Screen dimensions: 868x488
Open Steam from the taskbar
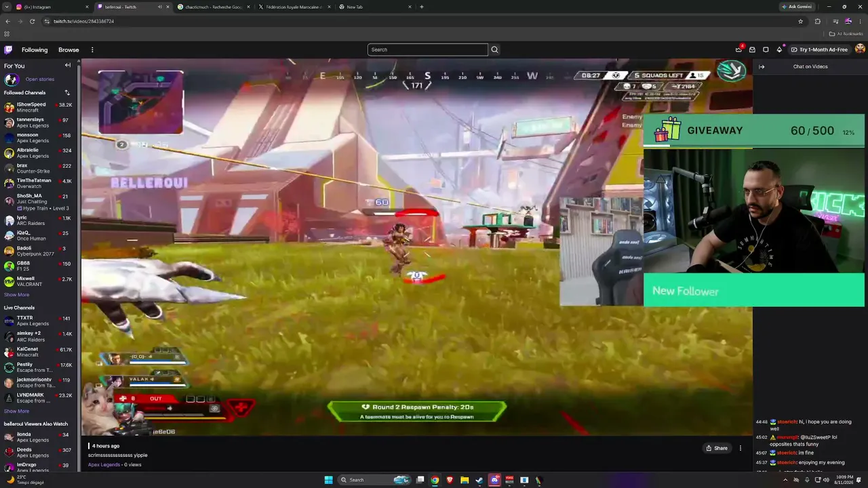tap(479, 480)
